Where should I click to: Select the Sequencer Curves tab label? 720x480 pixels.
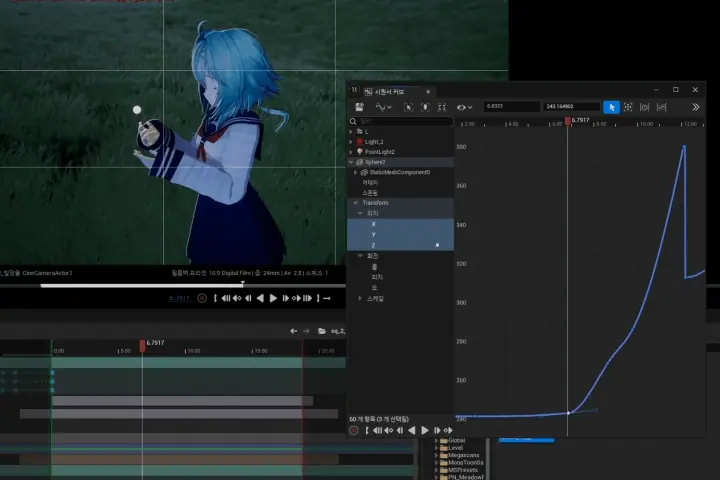pyautogui.click(x=389, y=92)
